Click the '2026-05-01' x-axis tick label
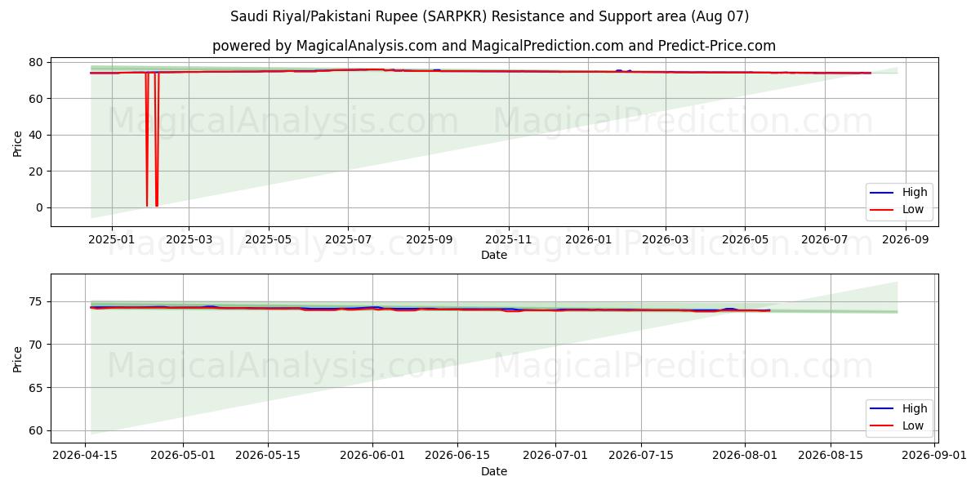 point(183,456)
